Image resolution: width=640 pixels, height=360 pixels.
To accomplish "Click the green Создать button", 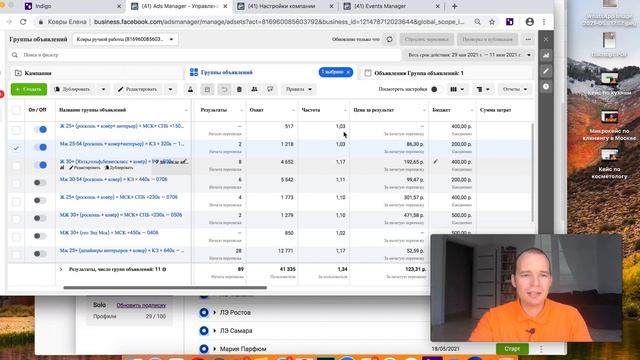I will click(29, 89).
